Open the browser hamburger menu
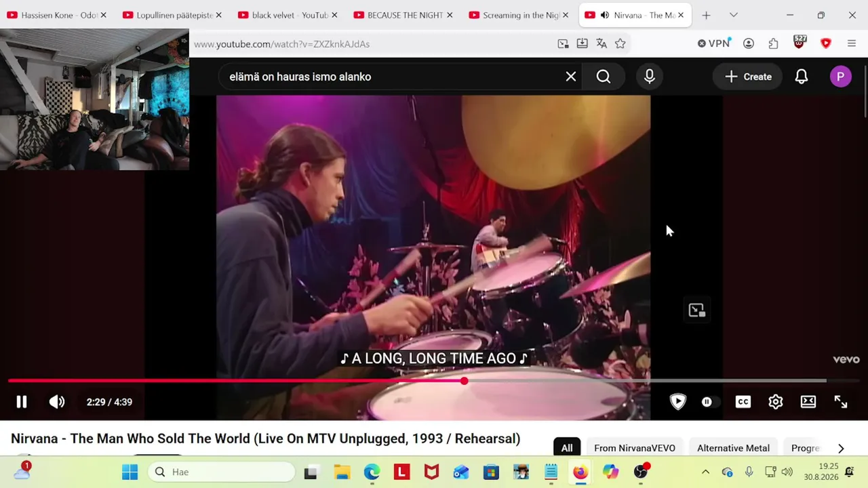This screenshot has height=488, width=868. tap(852, 43)
